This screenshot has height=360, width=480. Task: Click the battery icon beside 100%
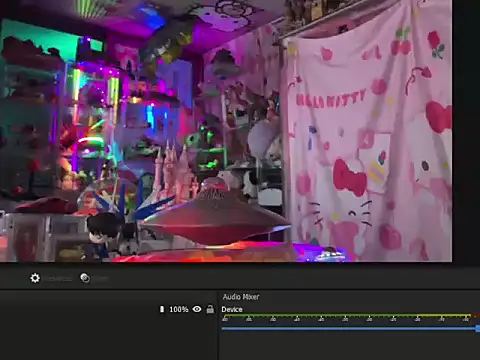162,309
